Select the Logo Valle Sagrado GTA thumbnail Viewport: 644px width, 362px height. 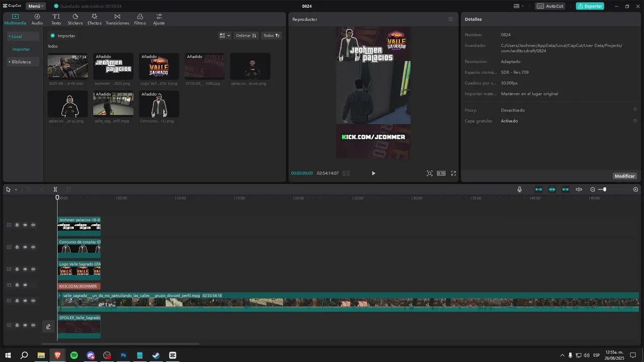[x=159, y=66]
